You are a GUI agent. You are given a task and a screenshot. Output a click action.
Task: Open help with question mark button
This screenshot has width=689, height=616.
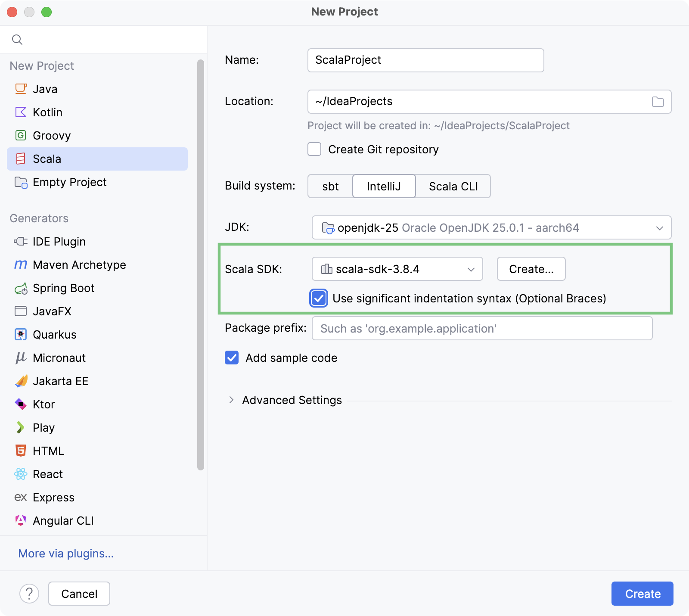(29, 594)
